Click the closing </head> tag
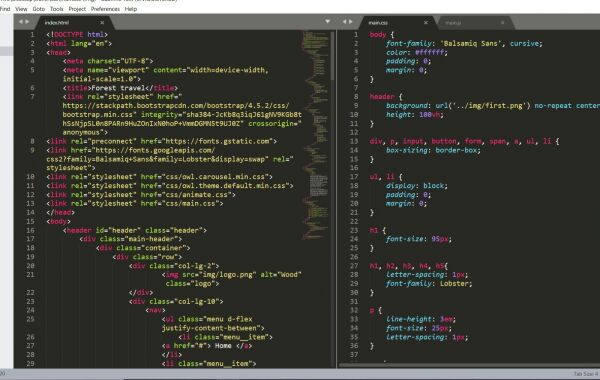 pyautogui.click(x=60, y=212)
